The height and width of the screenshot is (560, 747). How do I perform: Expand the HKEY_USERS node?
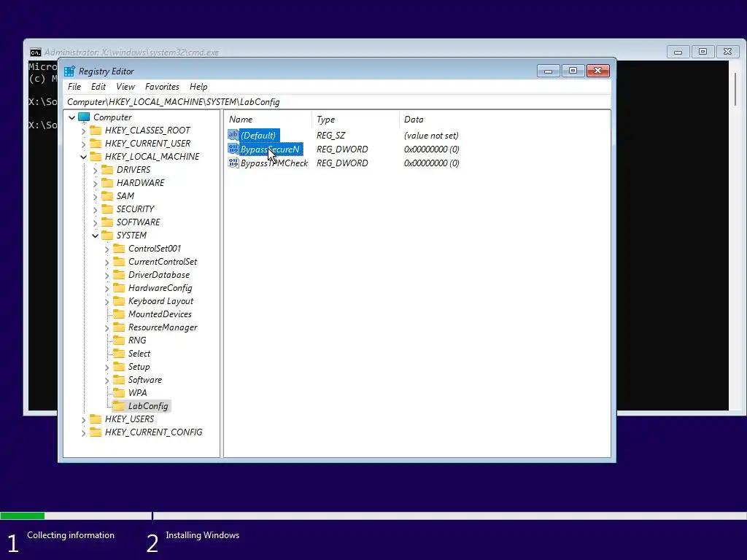[x=83, y=419]
